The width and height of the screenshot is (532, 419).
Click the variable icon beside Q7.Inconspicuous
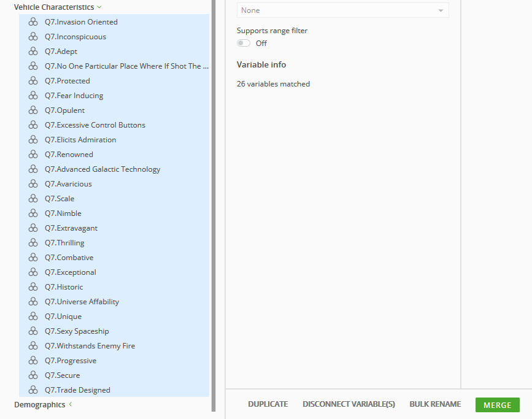(x=33, y=37)
